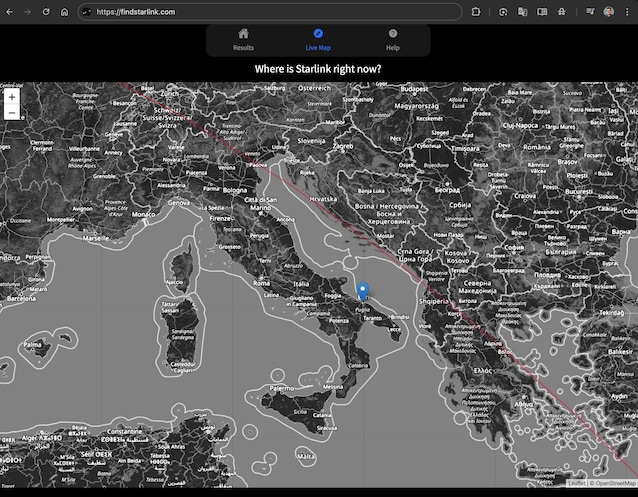The image size is (638, 497).
Task: Click the Monaco map label
Action: [143, 214]
